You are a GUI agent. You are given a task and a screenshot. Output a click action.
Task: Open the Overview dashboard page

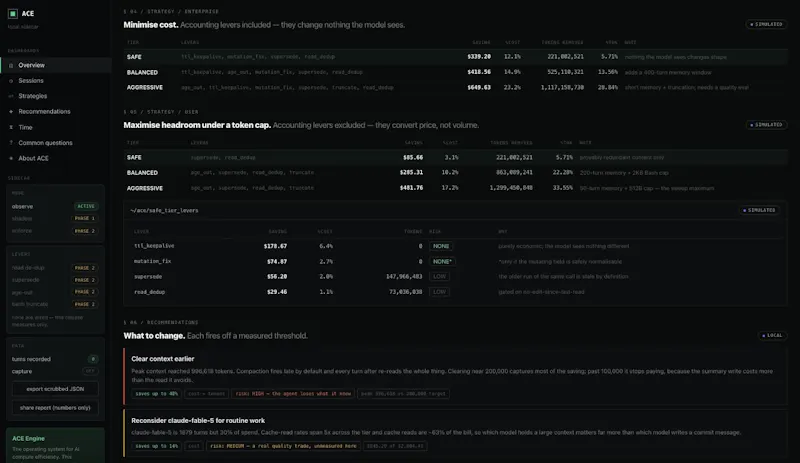click(56, 65)
